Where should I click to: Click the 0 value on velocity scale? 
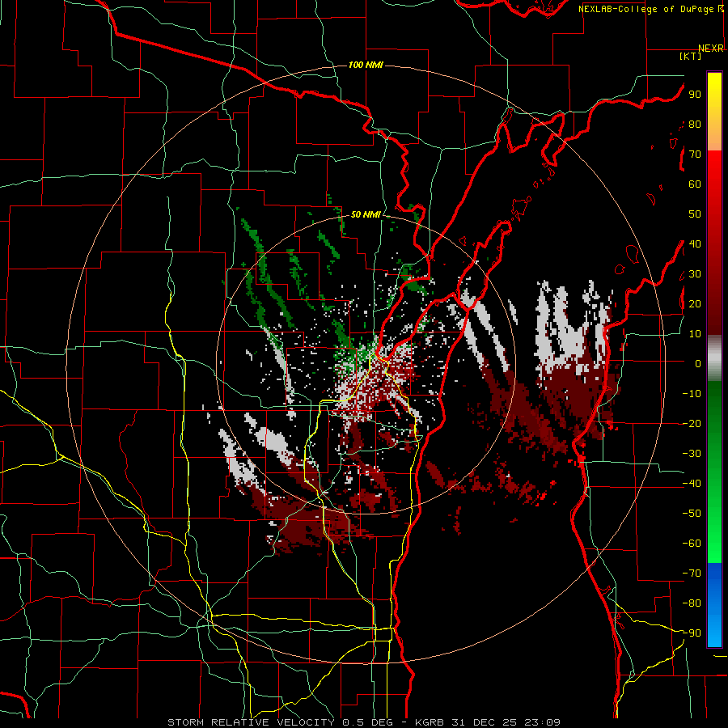pyautogui.click(x=698, y=363)
